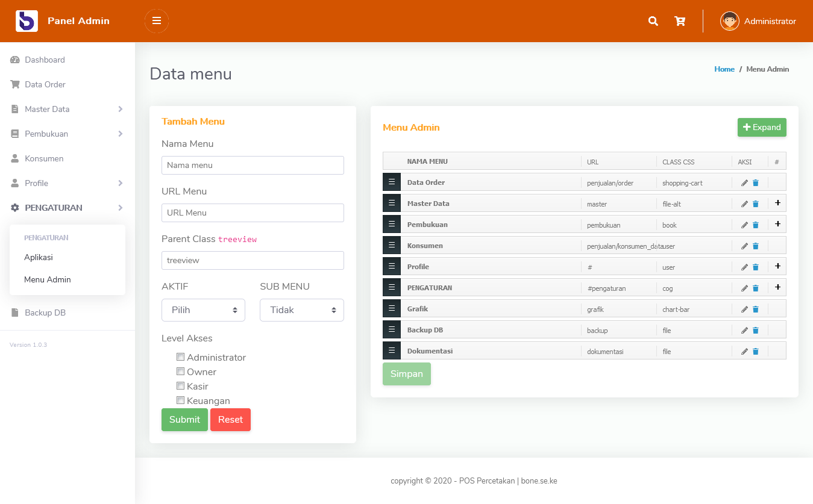Navigate to Home via the breadcrumb link
This screenshot has height=504, width=813.
pos(724,69)
